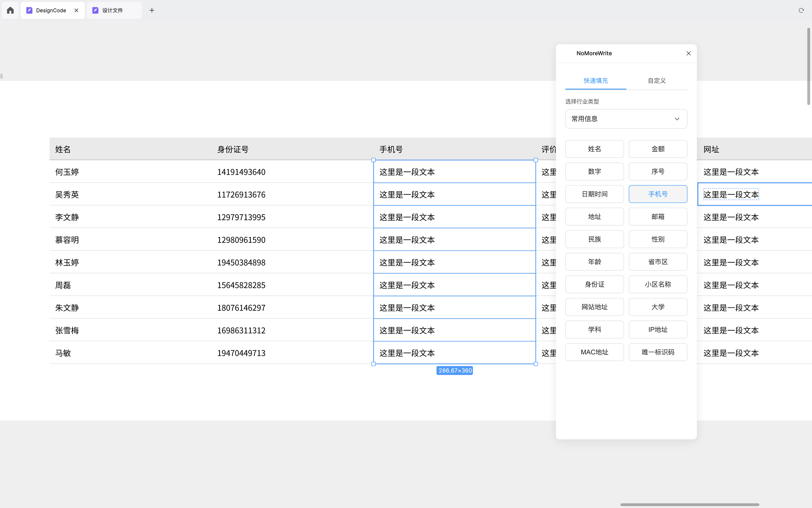Image resolution: width=812 pixels, height=508 pixels.
Task: Fill with 网站地址 data
Action: click(594, 307)
